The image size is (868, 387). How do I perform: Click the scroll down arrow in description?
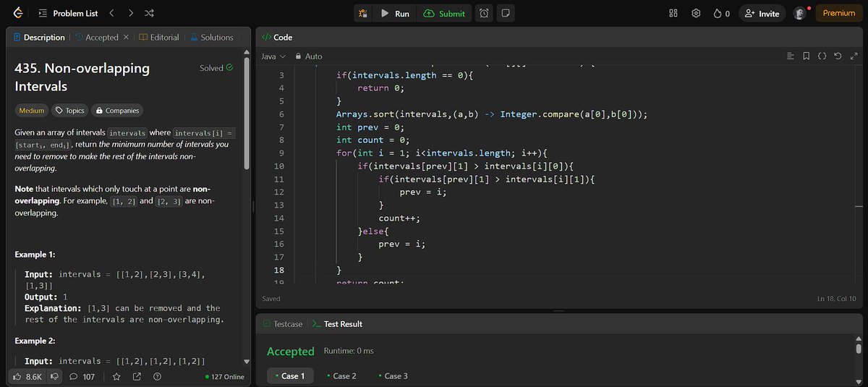tap(247, 362)
